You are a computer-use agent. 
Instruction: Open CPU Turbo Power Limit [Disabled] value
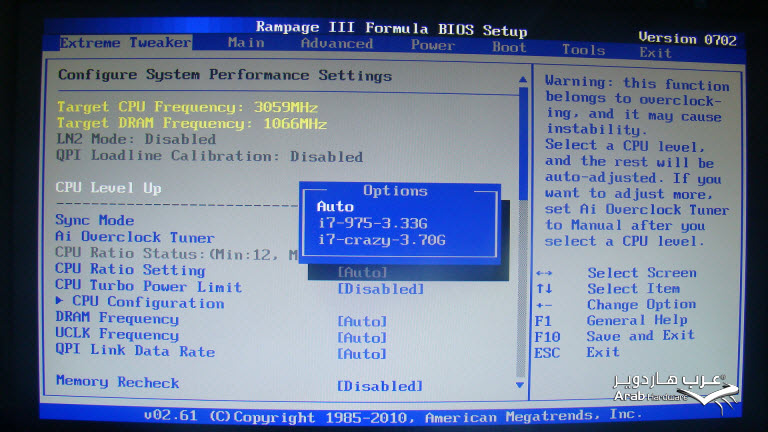pyautogui.click(x=381, y=289)
